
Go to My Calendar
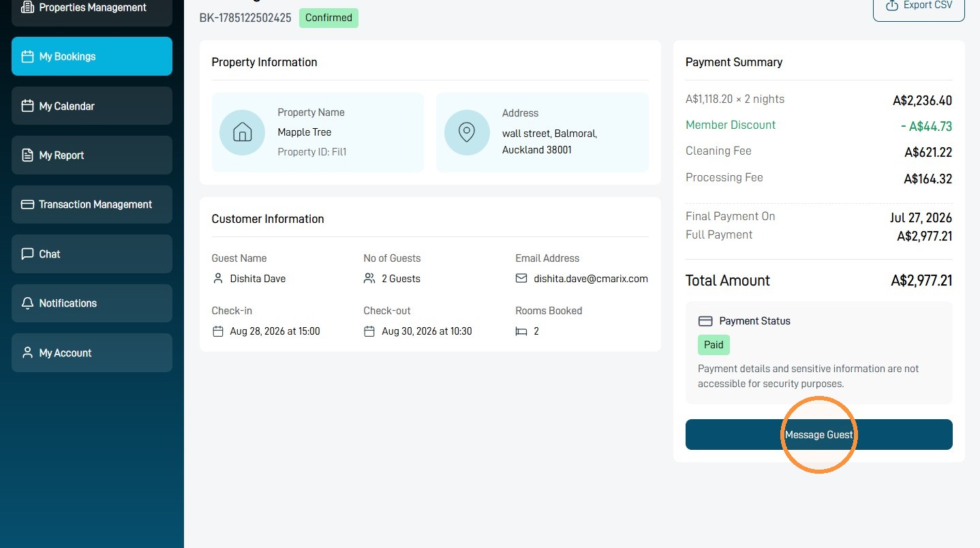tap(92, 106)
